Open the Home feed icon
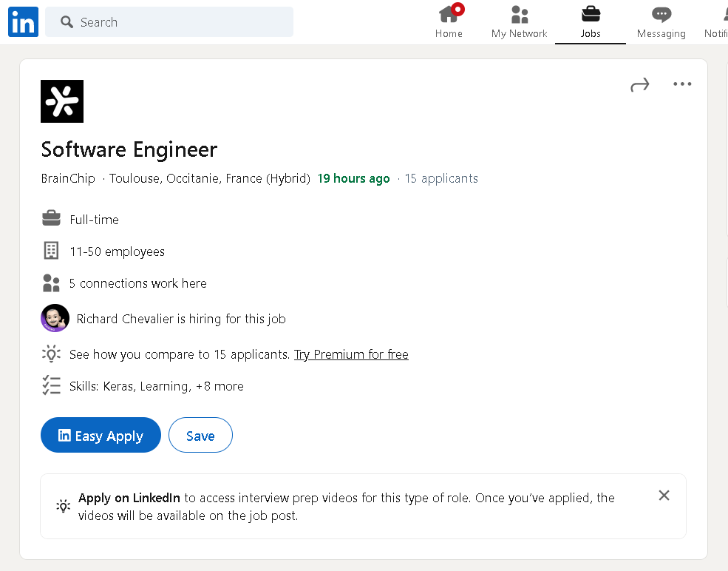 (x=449, y=15)
